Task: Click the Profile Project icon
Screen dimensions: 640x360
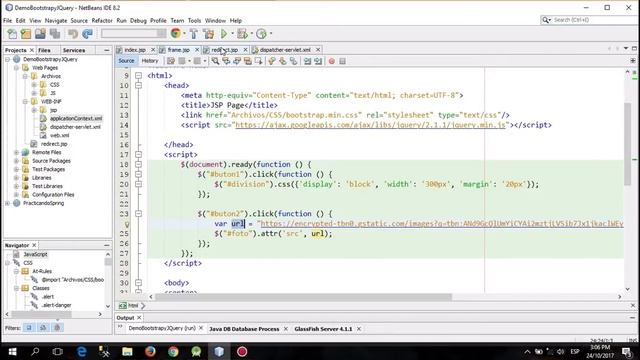Action: [261, 34]
